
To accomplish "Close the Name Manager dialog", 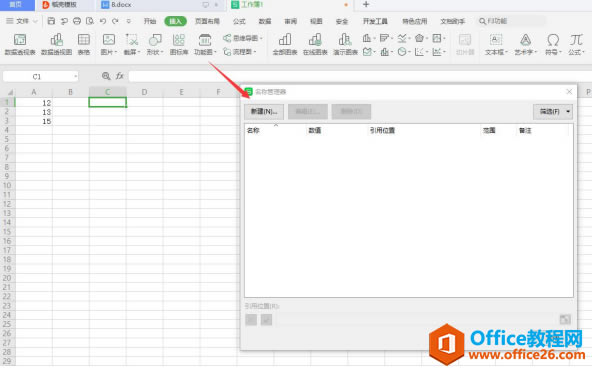I will coord(569,91).
